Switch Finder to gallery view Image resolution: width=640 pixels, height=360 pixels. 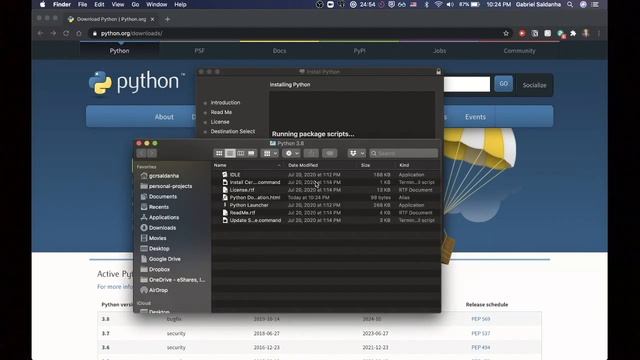(x=251, y=153)
